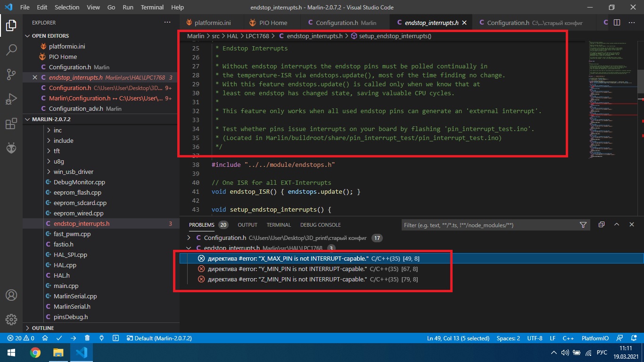The image size is (644, 362).
Task: Open eeprom_flash.cpp in file tree
Action: click(x=77, y=192)
